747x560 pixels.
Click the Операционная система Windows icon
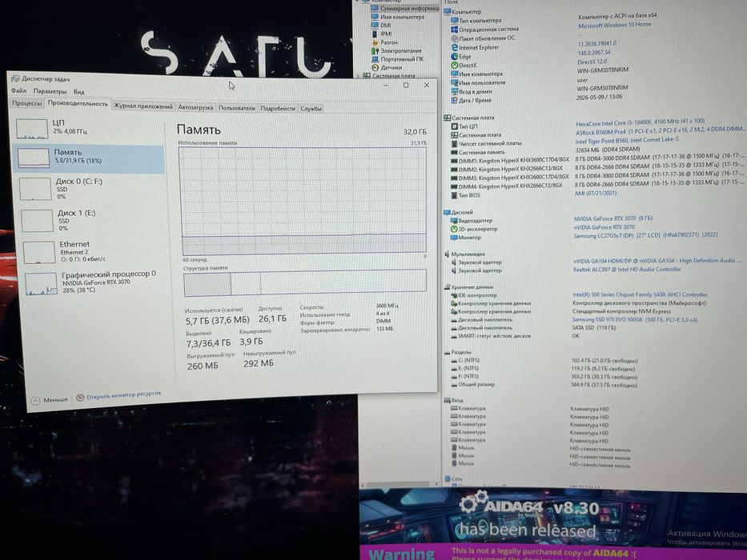pos(455,29)
